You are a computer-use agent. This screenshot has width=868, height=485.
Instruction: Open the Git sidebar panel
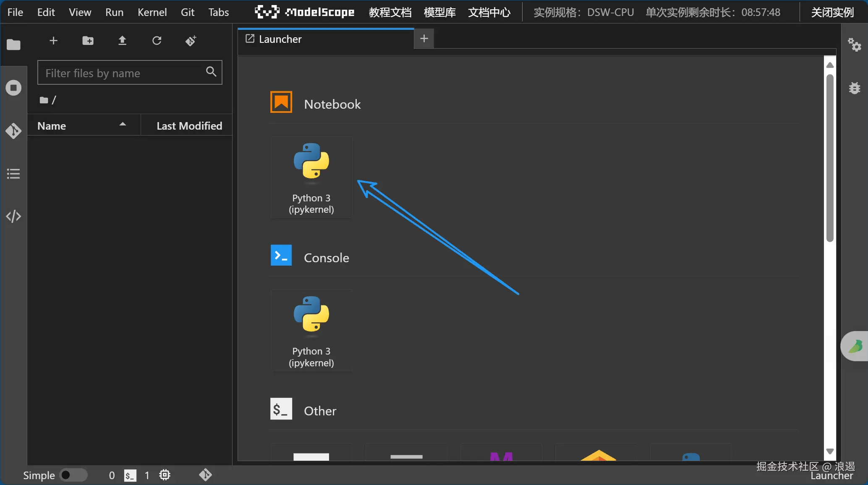13,131
